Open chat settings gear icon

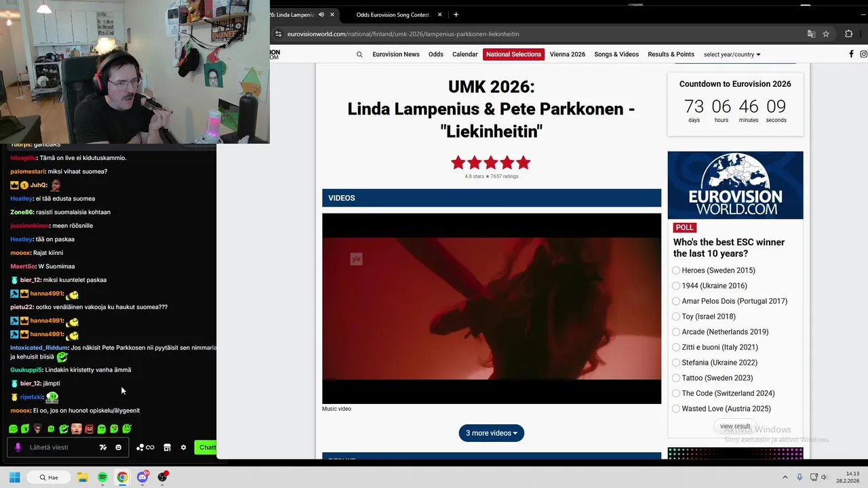point(183,447)
